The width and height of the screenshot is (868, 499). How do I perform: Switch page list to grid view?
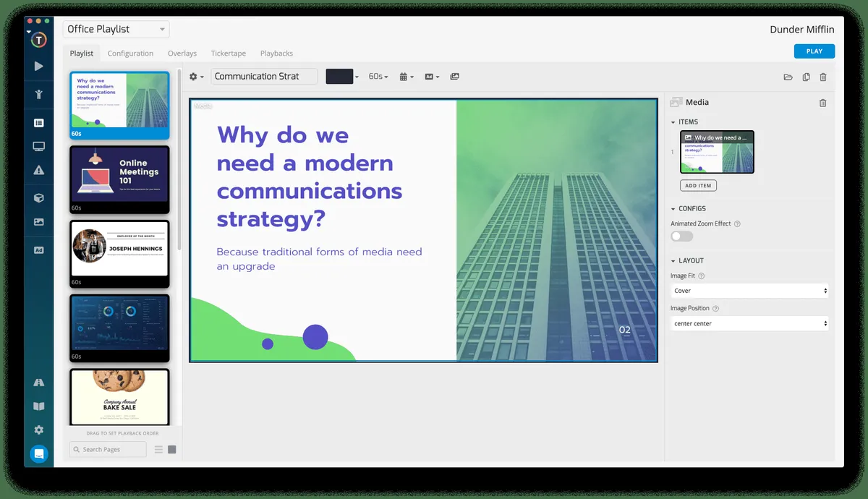click(x=172, y=450)
